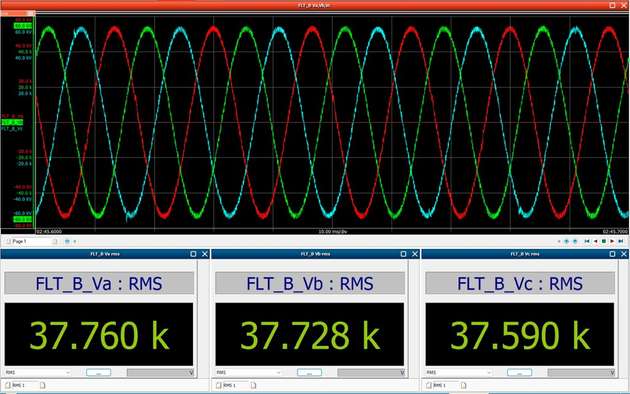The width and height of the screenshot is (630, 394).
Task: Add a new page in the Va meter panel
Action: pos(43,386)
